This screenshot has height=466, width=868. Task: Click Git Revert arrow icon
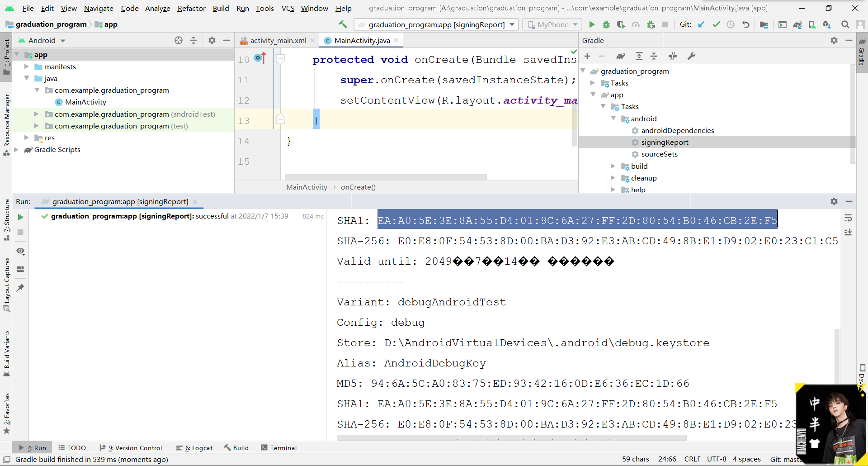[x=746, y=24]
